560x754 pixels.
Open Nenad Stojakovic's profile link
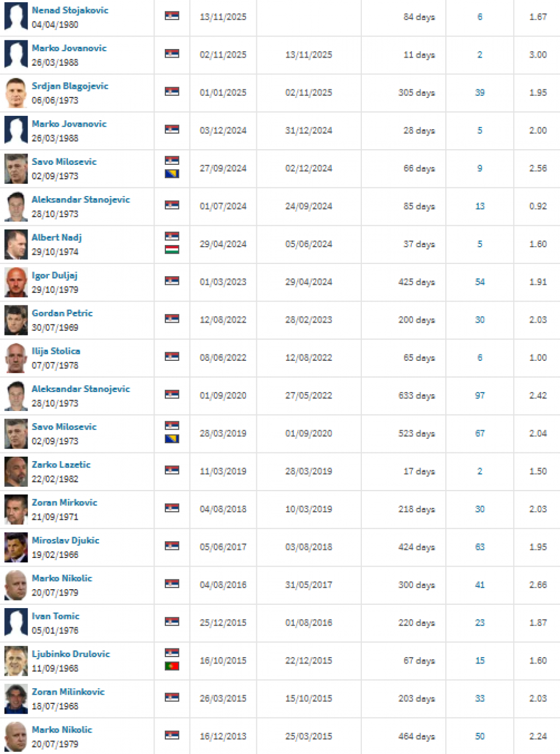coord(70,10)
